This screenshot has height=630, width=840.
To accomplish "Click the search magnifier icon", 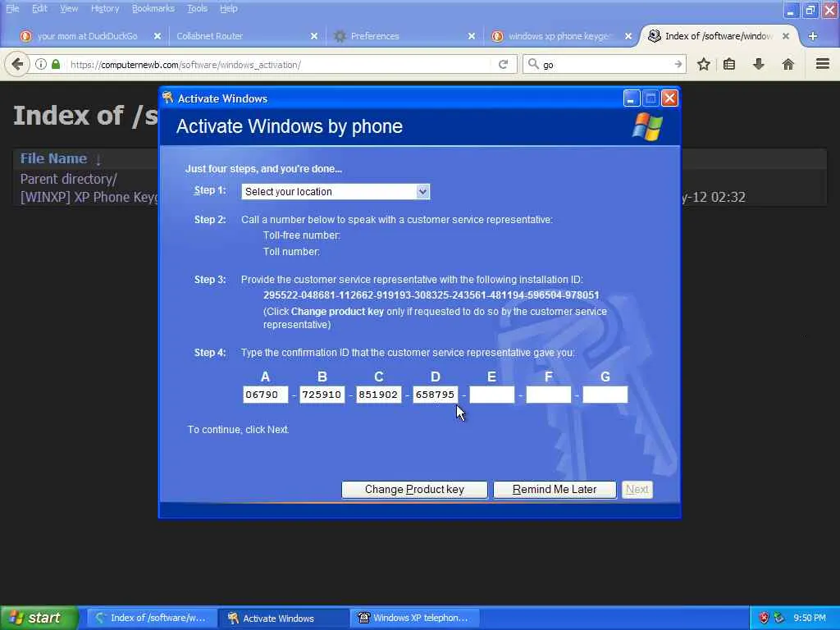I will pyautogui.click(x=533, y=64).
